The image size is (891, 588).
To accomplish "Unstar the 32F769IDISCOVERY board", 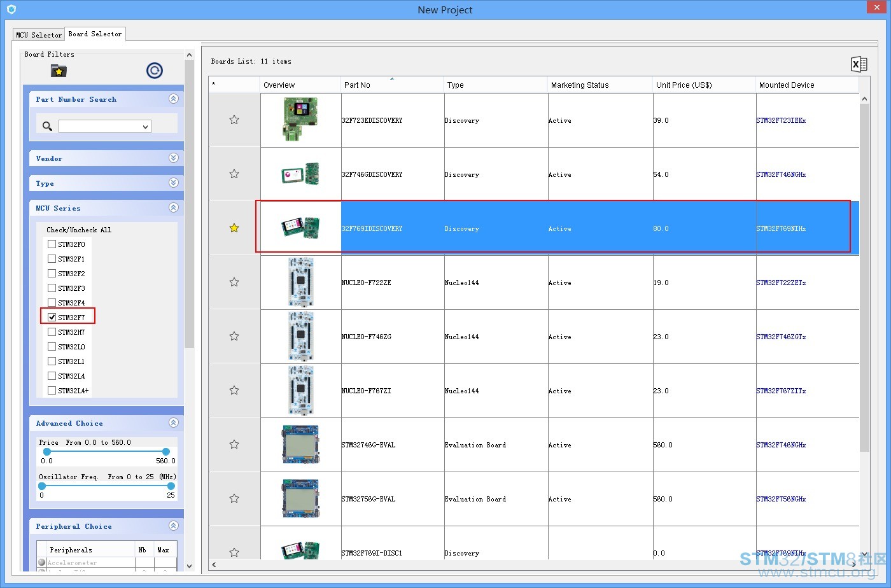I will pyautogui.click(x=234, y=228).
